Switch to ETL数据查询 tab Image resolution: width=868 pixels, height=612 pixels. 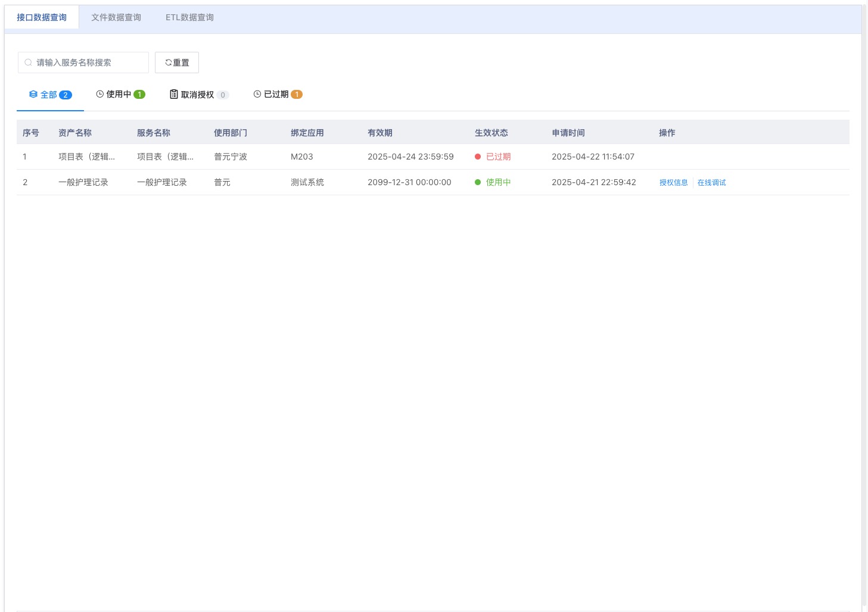189,18
